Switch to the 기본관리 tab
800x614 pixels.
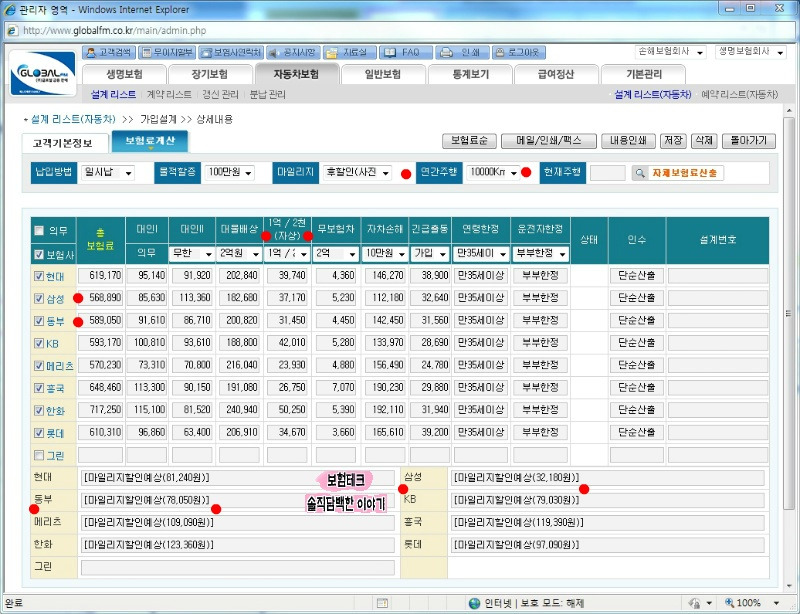click(643, 75)
